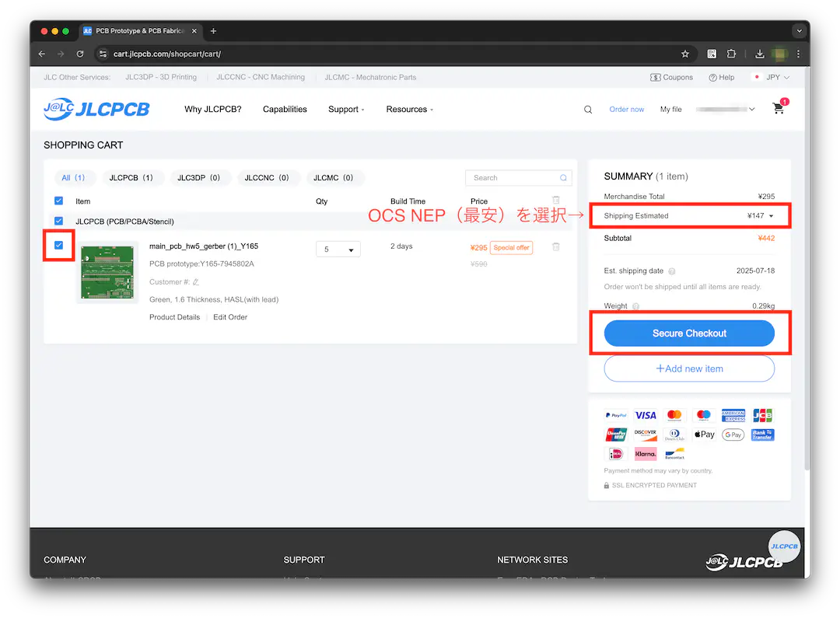Open Capabilities menu item
This screenshot has height=618, width=840.
(285, 110)
